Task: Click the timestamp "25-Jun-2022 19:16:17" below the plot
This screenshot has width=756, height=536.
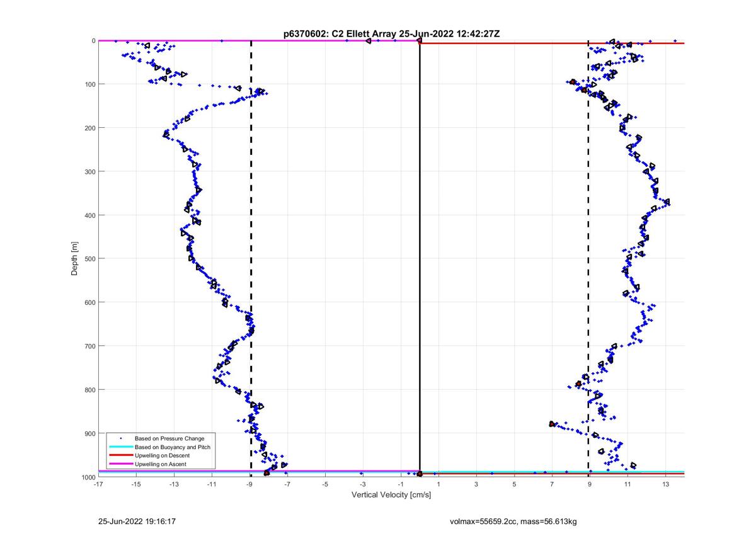Action: (x=137, y=522)
